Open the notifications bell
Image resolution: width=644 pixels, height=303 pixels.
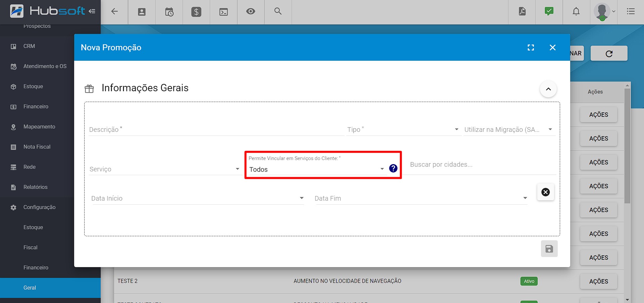click(576, 11)
